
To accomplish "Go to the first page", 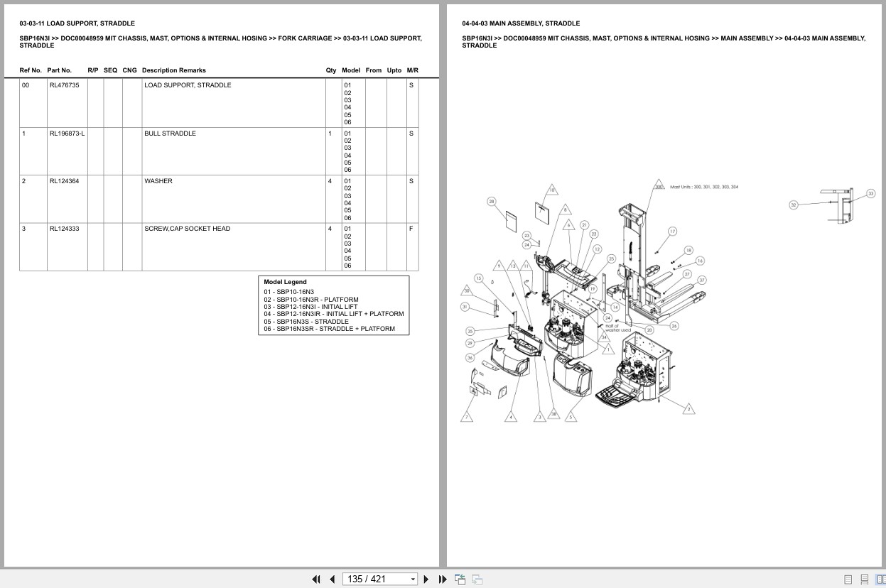I will pos(316,579).
